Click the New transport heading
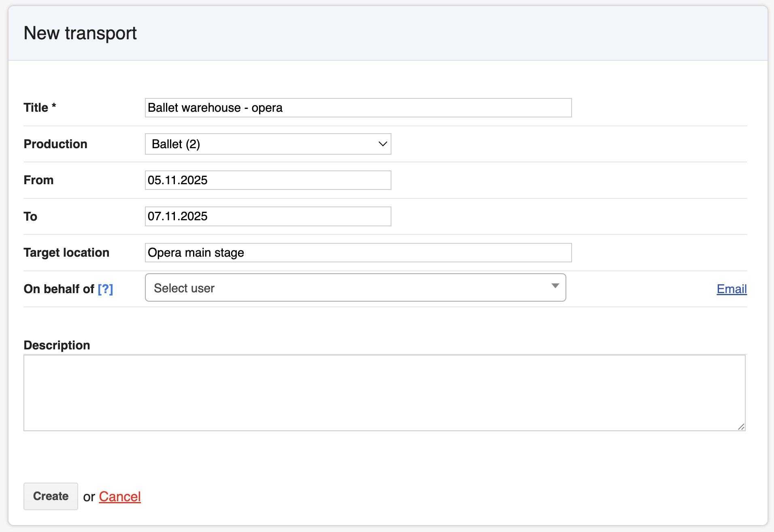 coord(80,33)
